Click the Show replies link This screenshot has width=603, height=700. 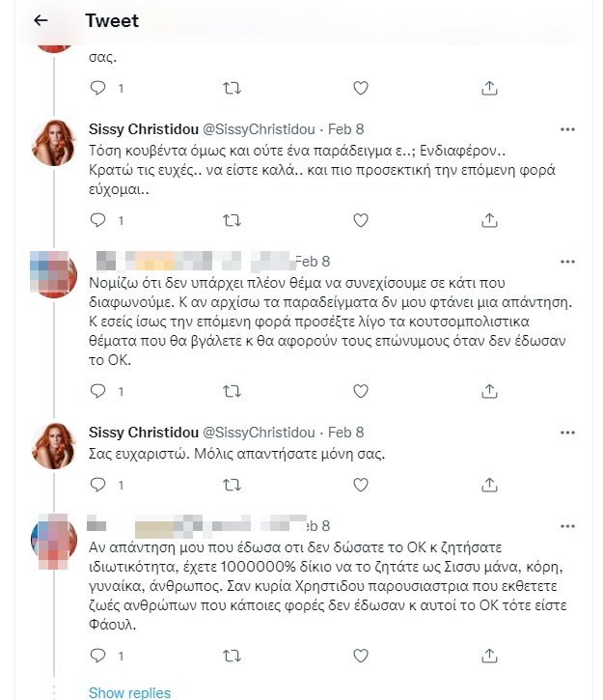pos(129,692)
